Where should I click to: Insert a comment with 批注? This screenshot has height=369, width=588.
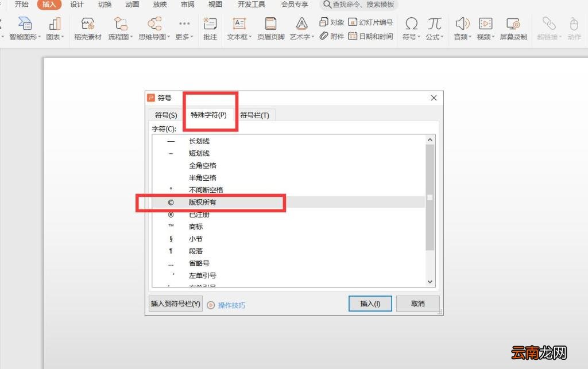[x=210, y=28]
